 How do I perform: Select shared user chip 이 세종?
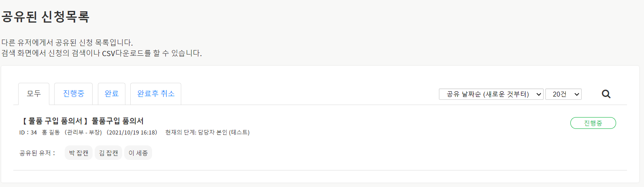point(138,153)
